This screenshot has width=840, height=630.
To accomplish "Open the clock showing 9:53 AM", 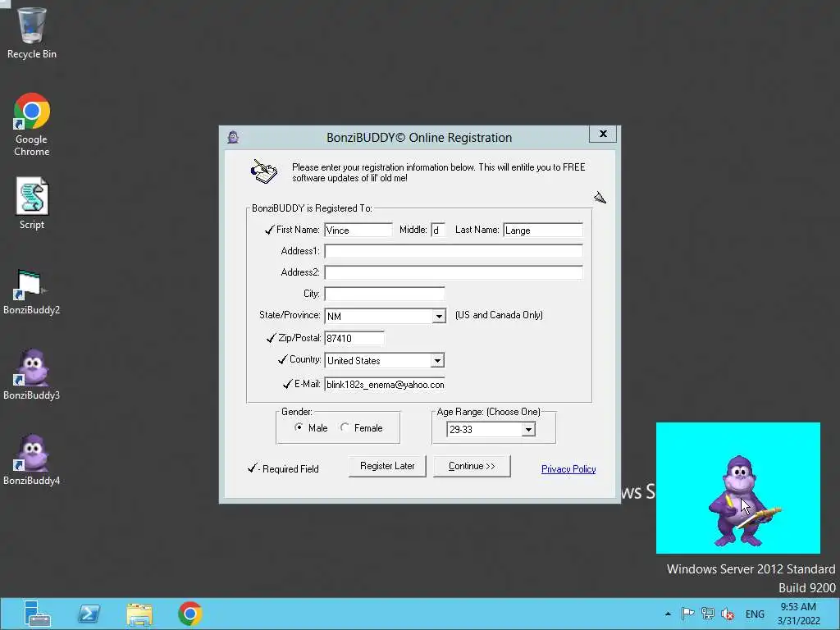I will click(x=798, y=614).
